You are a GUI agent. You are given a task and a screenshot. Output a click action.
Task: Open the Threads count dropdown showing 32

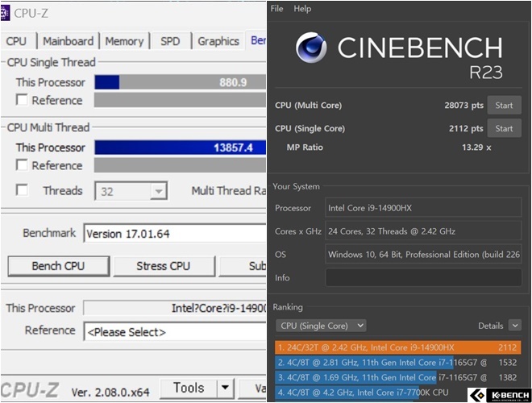tap(131, 191)
